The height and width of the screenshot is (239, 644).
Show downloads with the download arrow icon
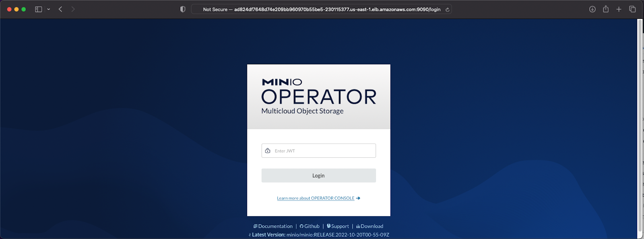coord(592,9)
